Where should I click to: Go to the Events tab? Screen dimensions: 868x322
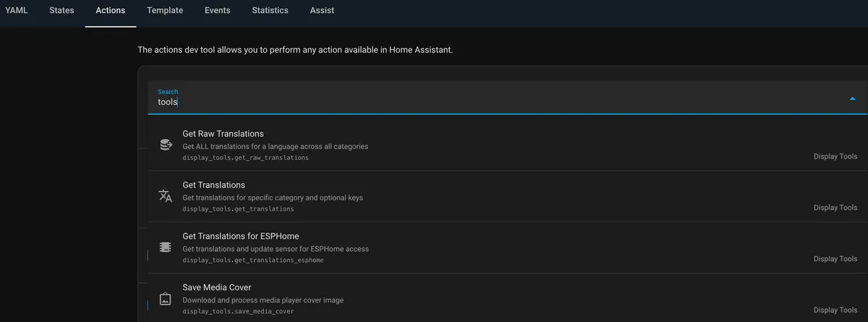[x=218, y=10]
